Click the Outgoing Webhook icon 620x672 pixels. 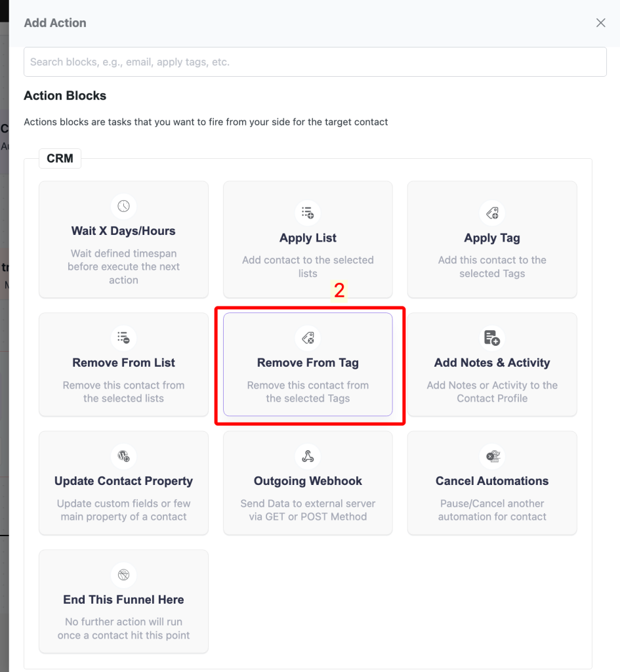coord(308,456)
